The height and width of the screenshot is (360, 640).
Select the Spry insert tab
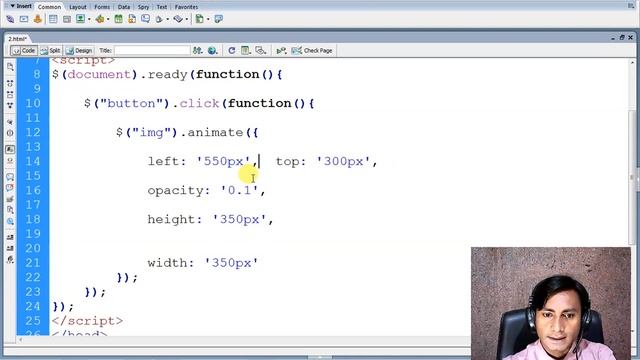pyautogui.click(x=143, y=7)
